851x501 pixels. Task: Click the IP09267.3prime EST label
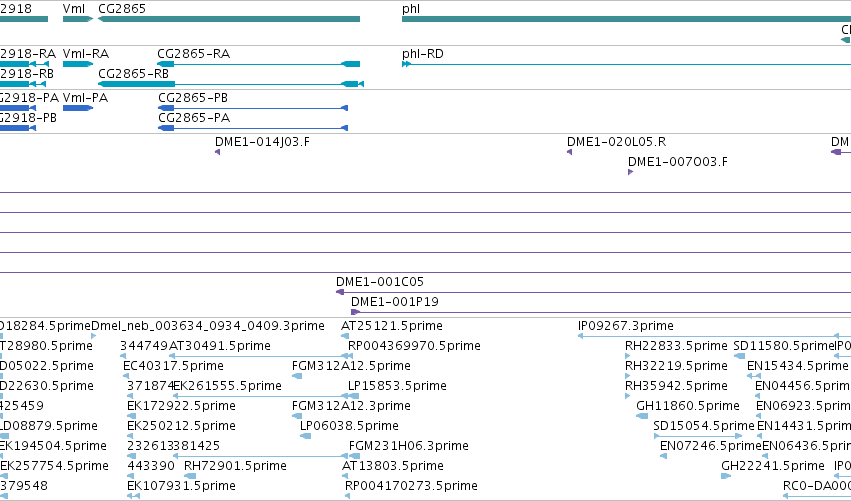(x=626, y=326)
